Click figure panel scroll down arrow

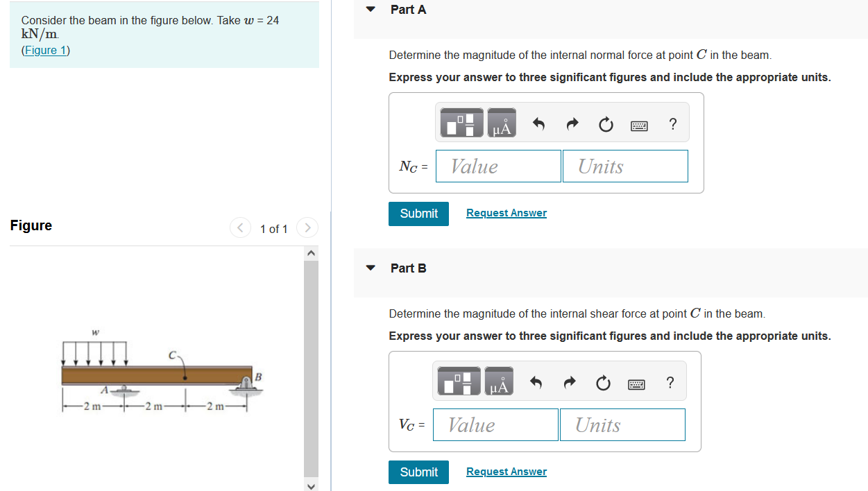(311, 485)
